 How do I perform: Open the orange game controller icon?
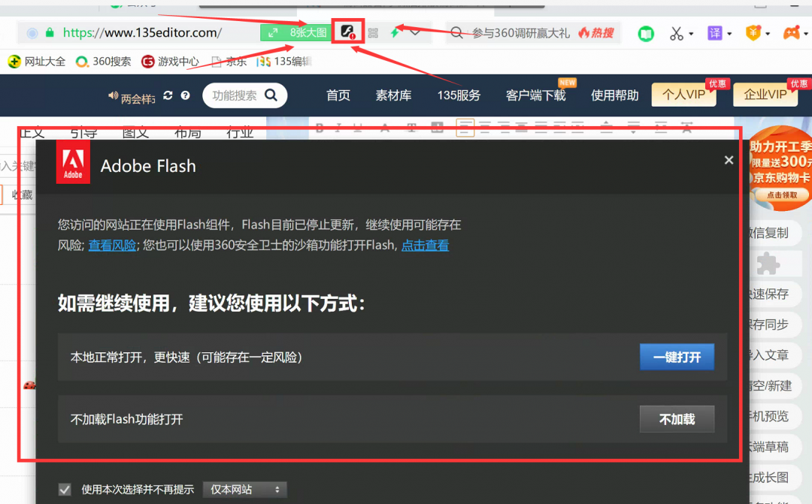point(791,33)
